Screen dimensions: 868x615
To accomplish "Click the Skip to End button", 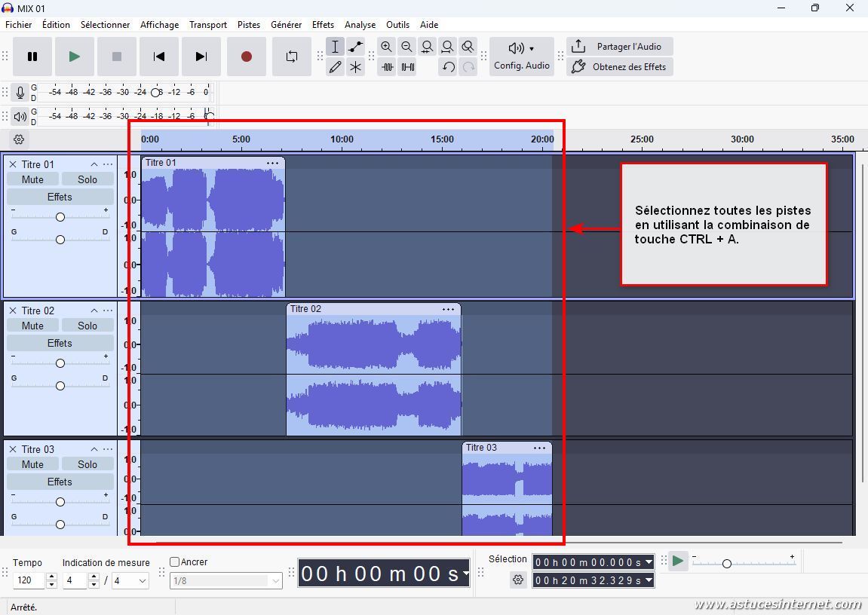I will tap(201, 57).
